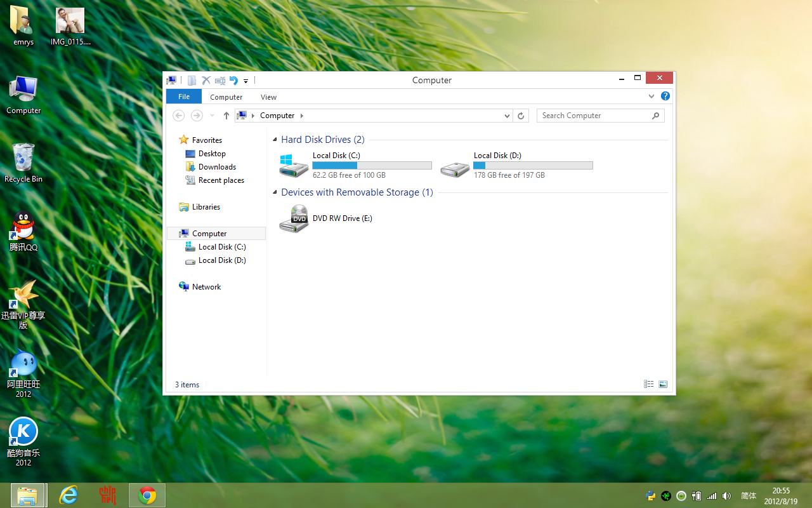Click the system menu icon in title bar
This screenshot has width=812, height=508.
click(x=171, y=80)
